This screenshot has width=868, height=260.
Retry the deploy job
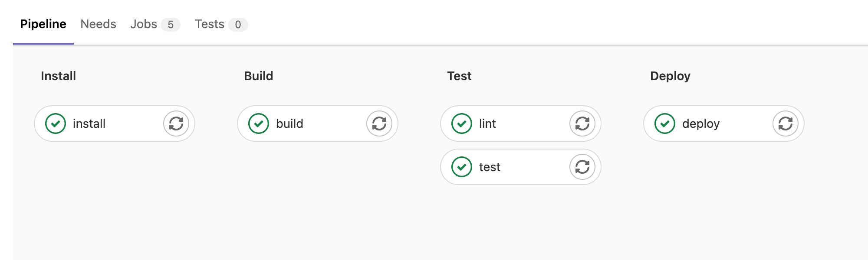(785, 123)
